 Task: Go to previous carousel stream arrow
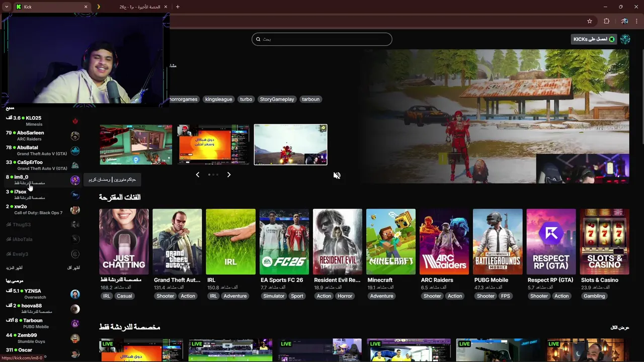pos(197,174)
